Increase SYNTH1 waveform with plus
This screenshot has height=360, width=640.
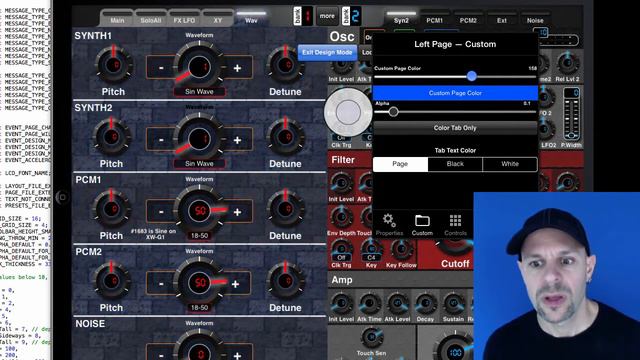point(237,68)
